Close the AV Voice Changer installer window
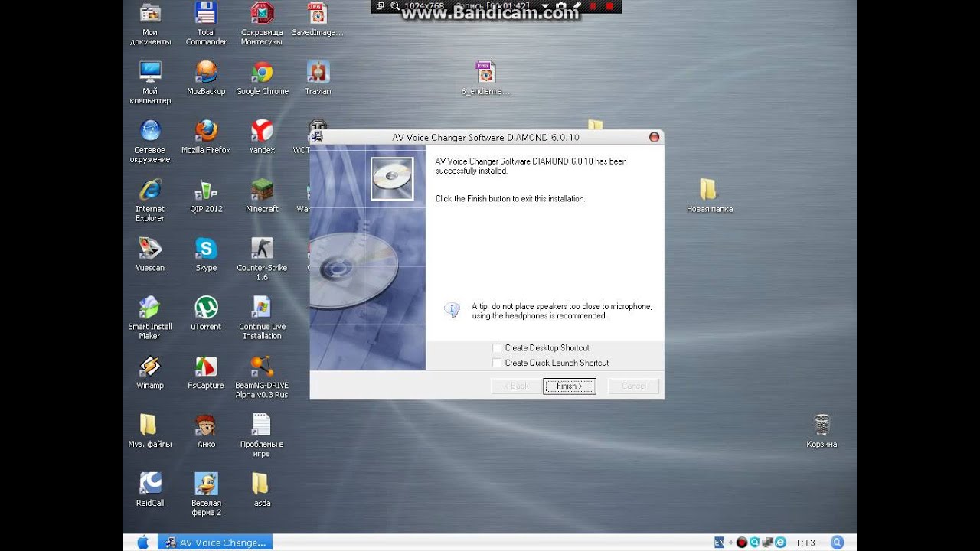 654,137
